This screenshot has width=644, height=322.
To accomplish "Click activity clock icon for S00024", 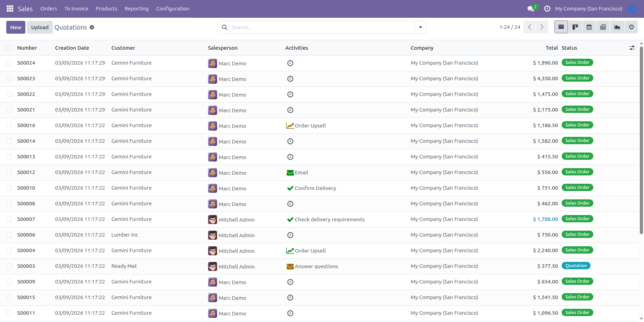I will pos(290,63).
